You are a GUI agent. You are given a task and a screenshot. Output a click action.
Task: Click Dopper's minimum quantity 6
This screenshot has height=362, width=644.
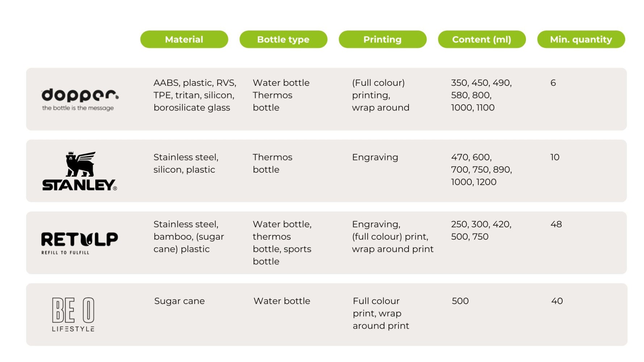tap(553, 83)
